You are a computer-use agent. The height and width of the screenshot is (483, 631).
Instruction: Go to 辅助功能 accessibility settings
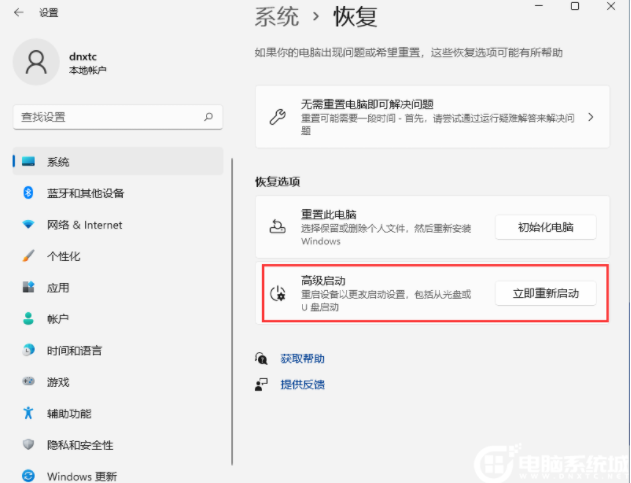(x=69, y=413)
